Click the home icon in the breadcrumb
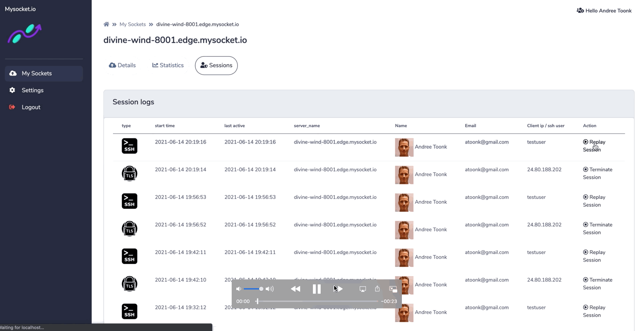 point(106,24)
